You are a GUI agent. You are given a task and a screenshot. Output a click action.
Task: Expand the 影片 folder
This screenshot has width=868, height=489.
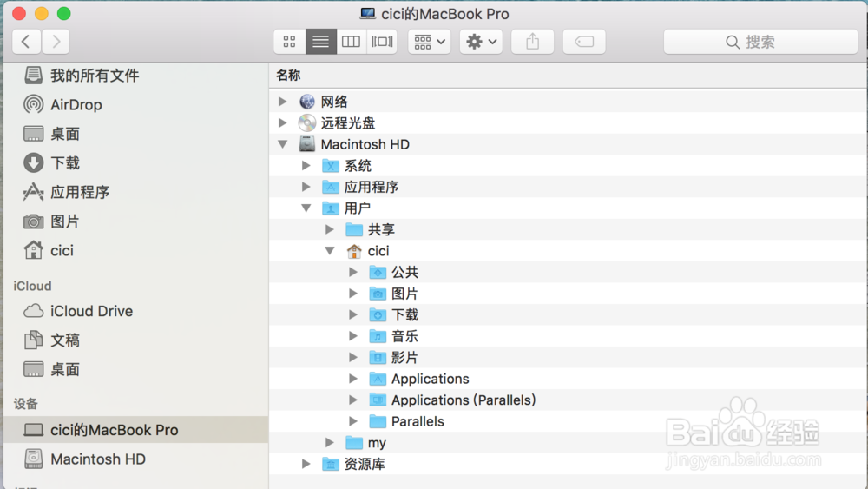[353, 357]
